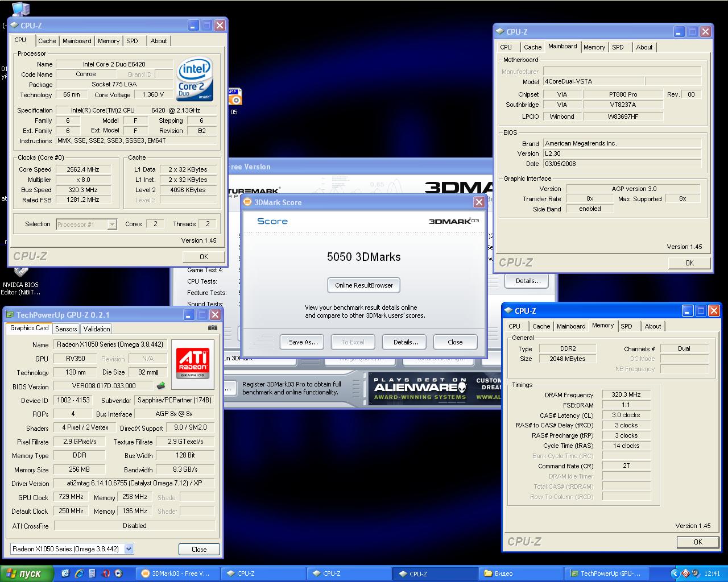Click the Memory Size value 2048 MBytes
The width and height of the screenshot is (728, 582).
pyautogui.click(x=568, y=359)
